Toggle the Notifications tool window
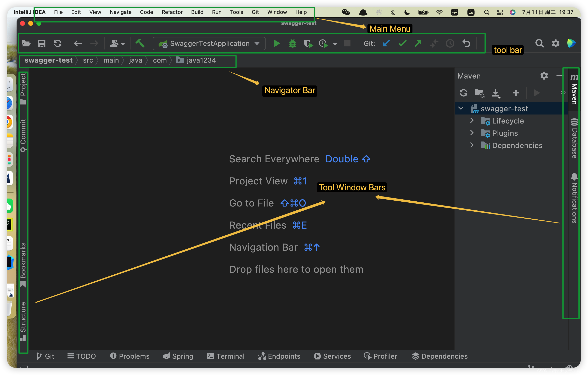Viewport: 588px width, 375px height. point(574,198)
